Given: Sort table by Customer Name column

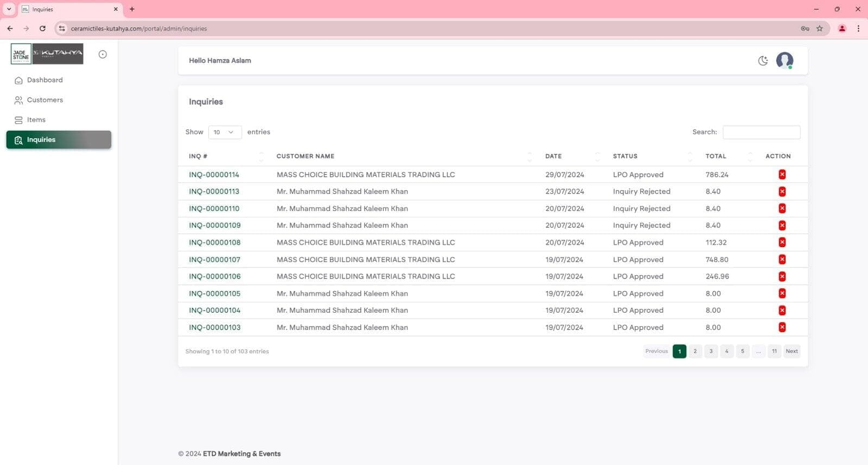Looking at the screenshot, I should (x=305, y=156).
